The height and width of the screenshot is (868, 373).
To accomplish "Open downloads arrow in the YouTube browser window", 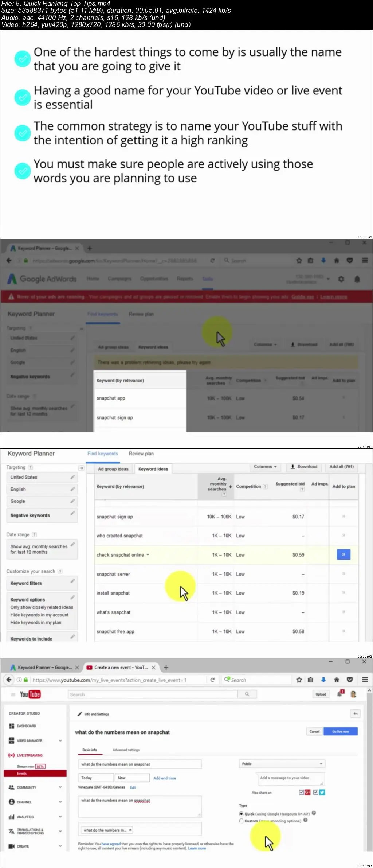I will pos(323,680).
